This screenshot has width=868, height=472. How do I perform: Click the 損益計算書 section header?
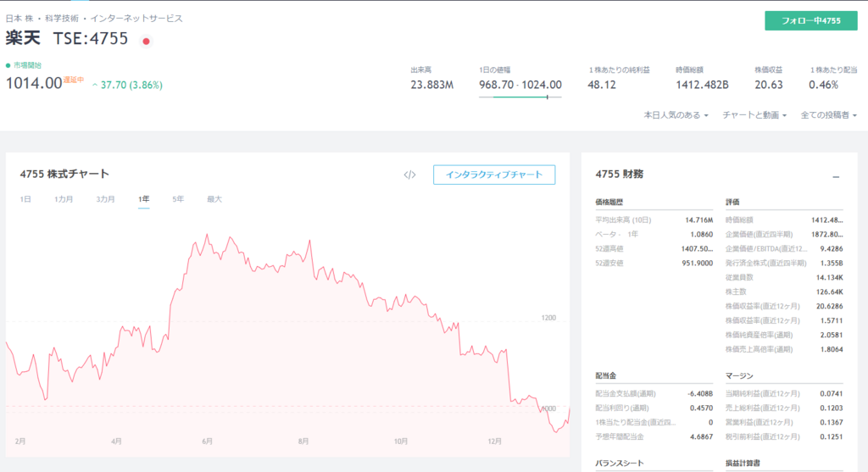[743, 464]
